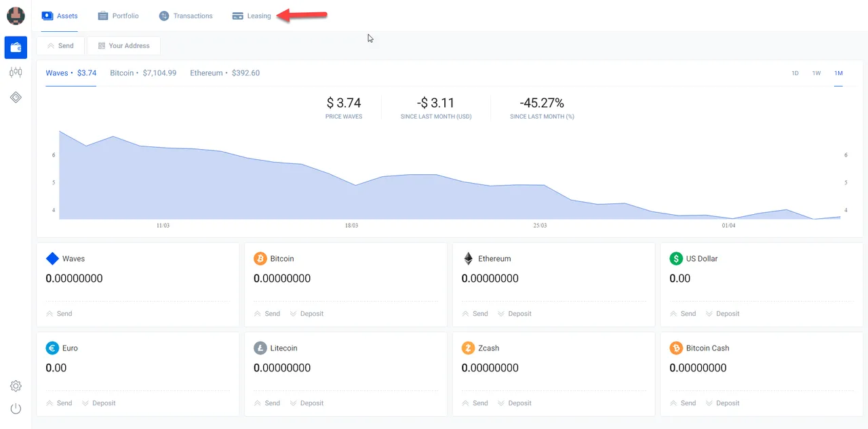Send from the Euro card
Screen dimensions: 868x429
[x=59, y=403]
